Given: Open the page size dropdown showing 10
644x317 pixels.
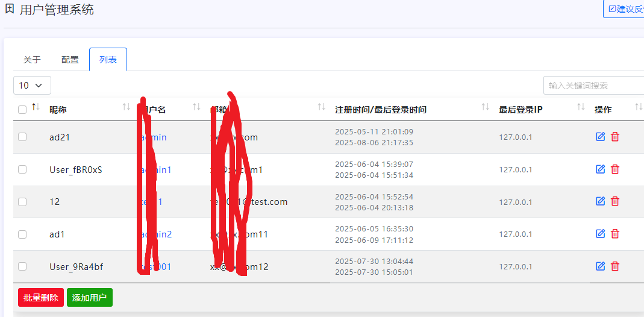Looking at the screenshot, I should click(x=32, y=86).
